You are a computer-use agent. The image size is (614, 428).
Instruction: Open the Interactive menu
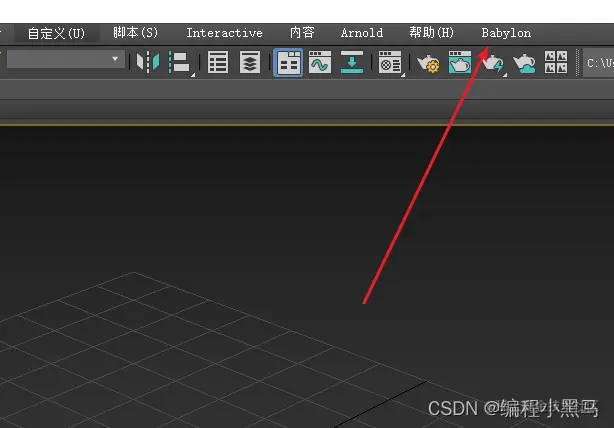point(224,33)
